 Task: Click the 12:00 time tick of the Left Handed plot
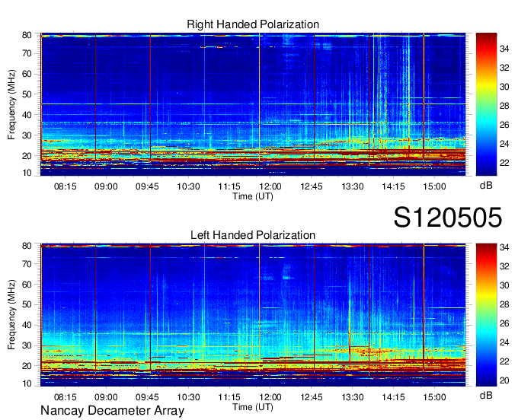point(270,397)
